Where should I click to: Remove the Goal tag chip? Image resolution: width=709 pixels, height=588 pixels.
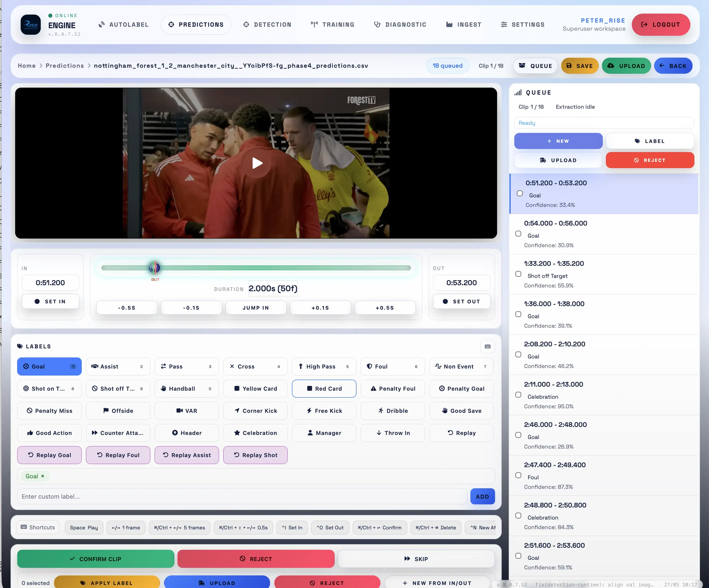(x=43, y=476)
